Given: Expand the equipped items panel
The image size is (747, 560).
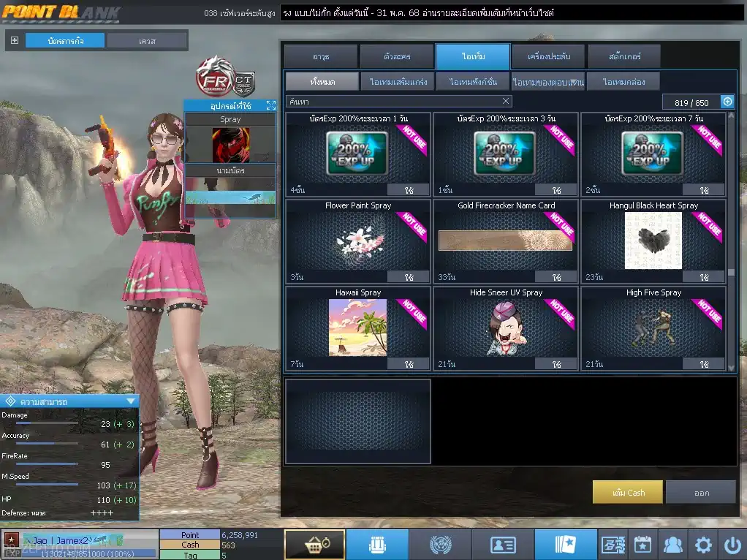Looking at the screenshot, I should pos(271,105).
